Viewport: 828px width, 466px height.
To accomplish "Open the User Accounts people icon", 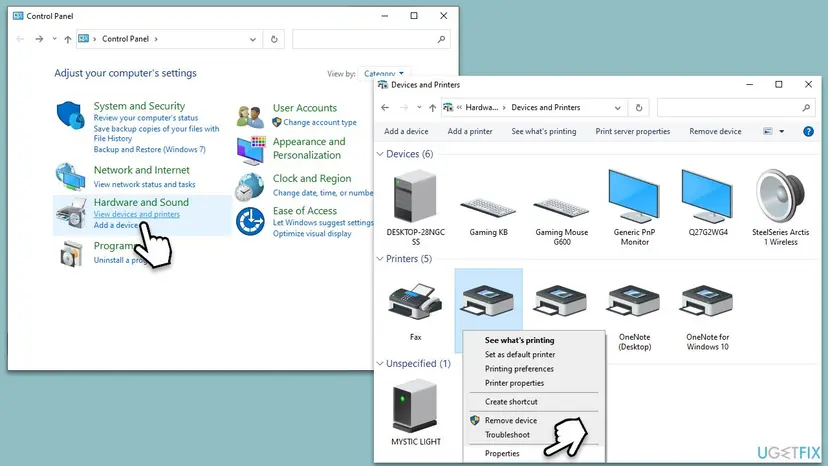I will [x=250, y=117].
